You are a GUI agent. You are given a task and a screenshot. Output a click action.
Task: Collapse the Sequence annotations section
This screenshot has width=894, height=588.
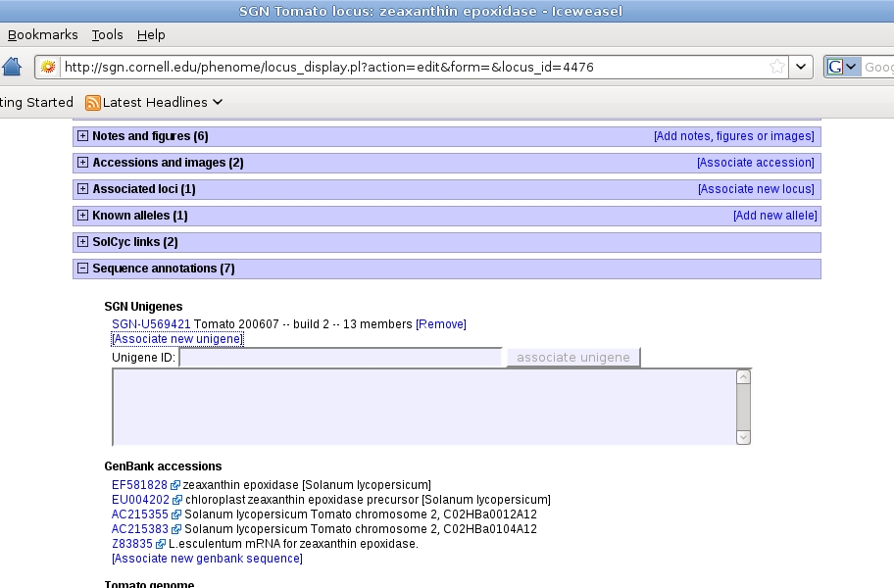[82, 269]
